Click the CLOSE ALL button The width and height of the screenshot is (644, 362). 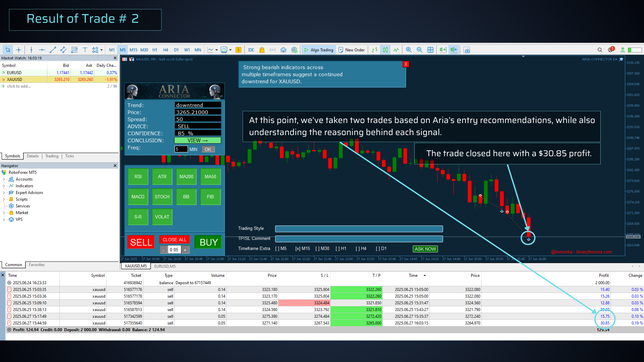[x=174, y=240]
